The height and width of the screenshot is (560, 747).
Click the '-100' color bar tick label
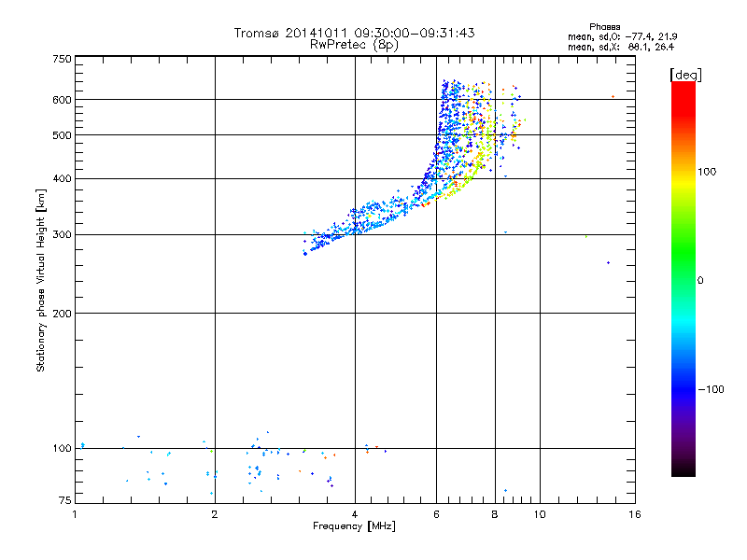point(711,389)
